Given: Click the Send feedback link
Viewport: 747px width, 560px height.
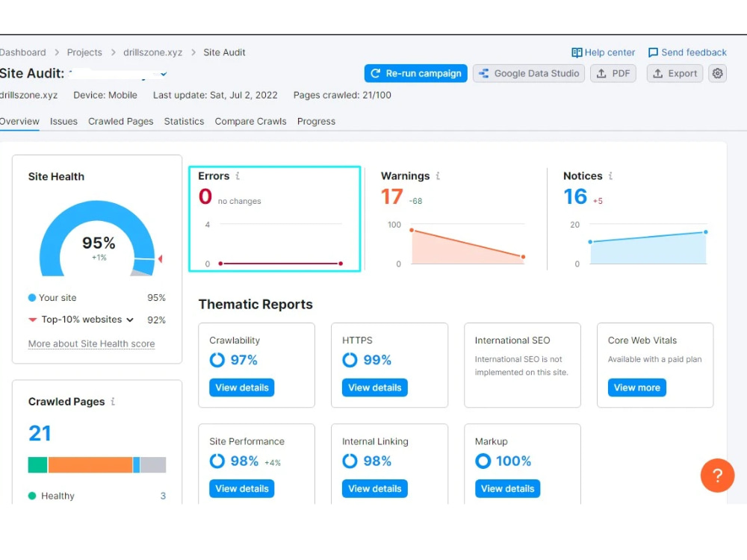Looking at the screenshot, I should tap(687, 52).
